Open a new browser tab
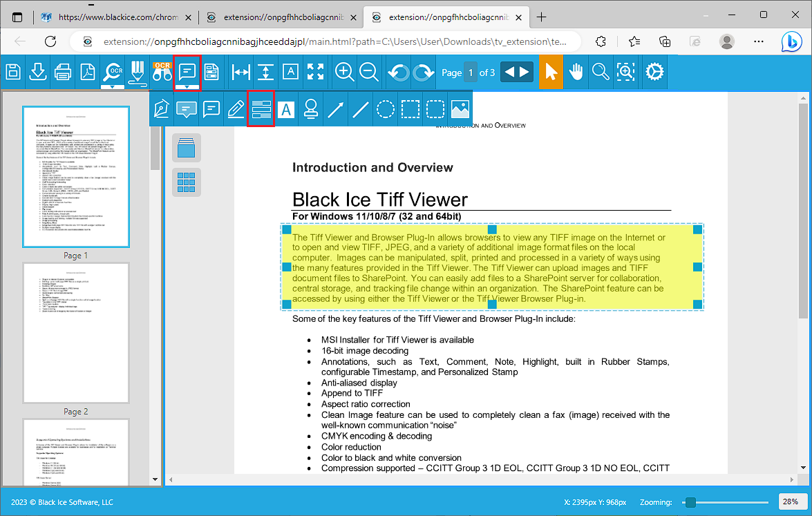Viewport: 812px width, 516px height. tap(542, 17)
